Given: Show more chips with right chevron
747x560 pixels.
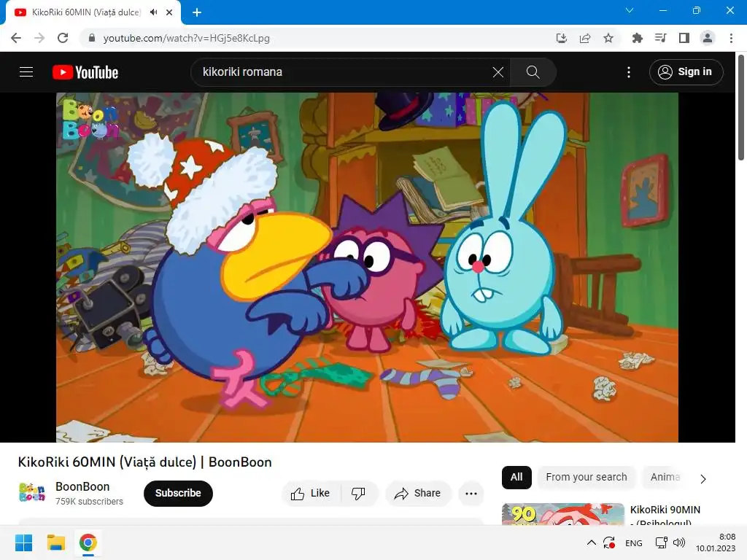Looking at the screenshot, I should [x=703, y=478].
